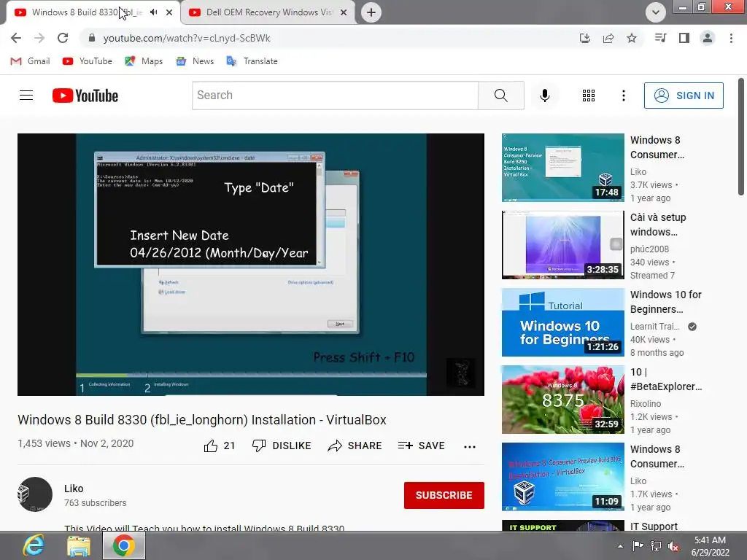Open the YouTube apps grid icon

[589, 96]
